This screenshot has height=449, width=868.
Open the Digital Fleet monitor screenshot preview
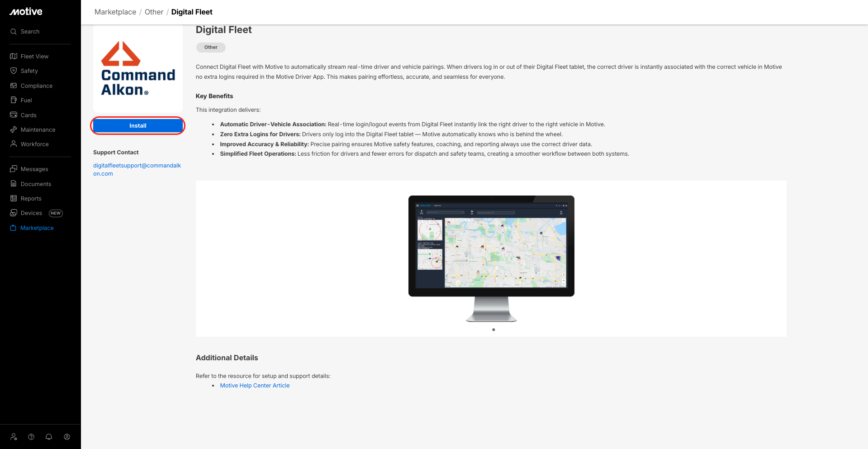point(491,258)
